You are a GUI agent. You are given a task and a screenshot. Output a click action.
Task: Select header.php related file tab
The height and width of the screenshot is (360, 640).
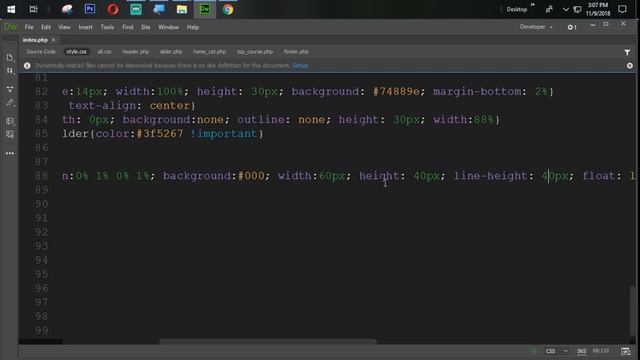(136, 52)
